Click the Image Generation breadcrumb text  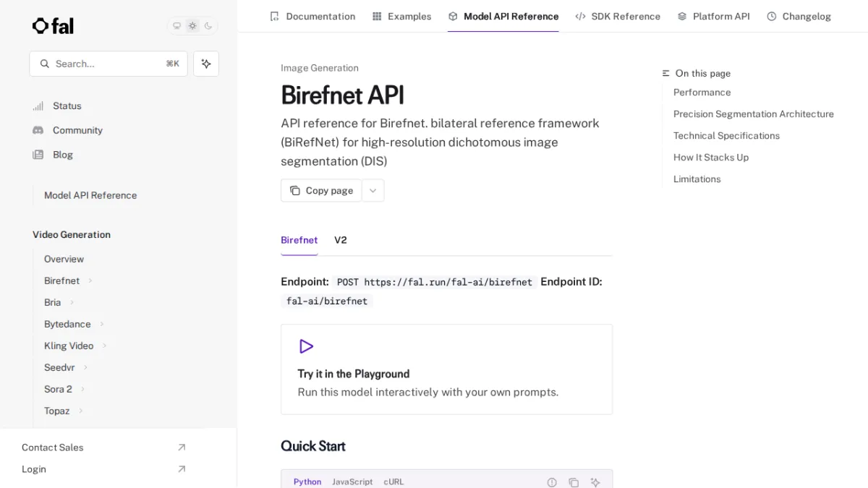click(x=320, y=68)
